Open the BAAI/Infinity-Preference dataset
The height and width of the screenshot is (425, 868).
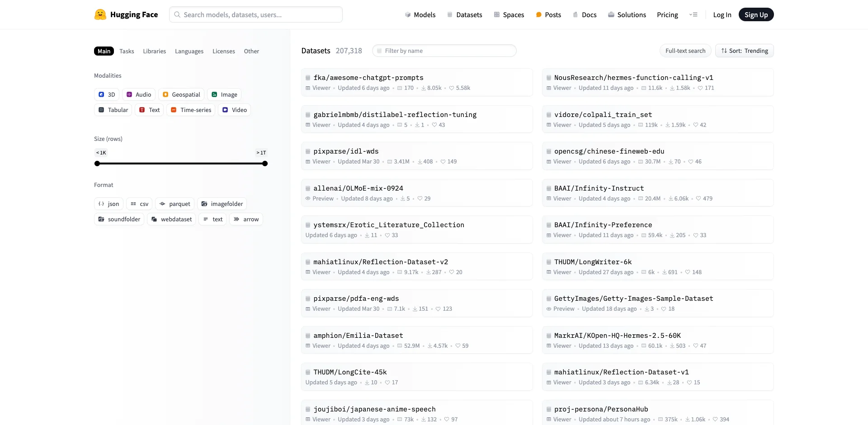[x=658, y=229]
